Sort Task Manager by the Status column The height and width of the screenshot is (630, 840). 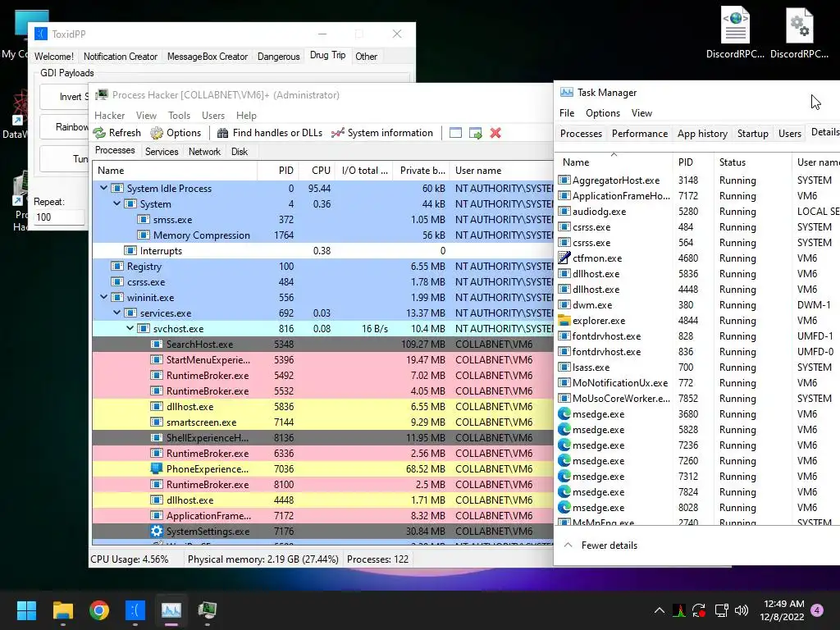click(x=752, y=162)
